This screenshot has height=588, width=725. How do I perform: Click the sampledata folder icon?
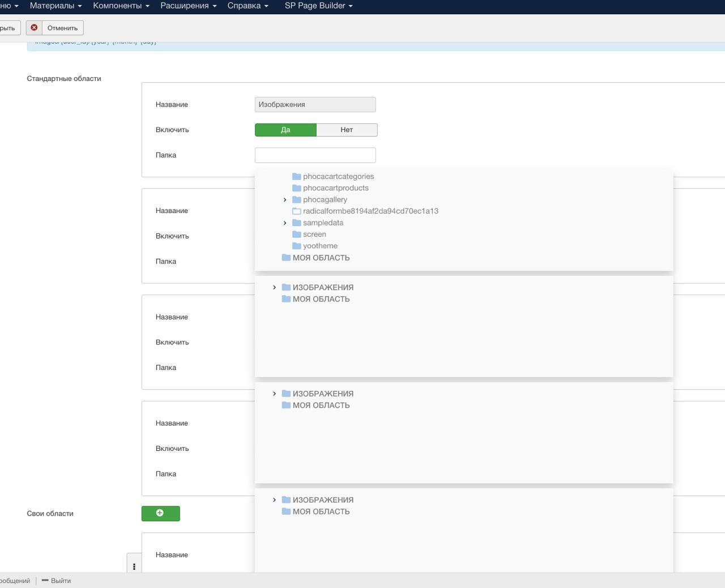click(x=296, y=223)
